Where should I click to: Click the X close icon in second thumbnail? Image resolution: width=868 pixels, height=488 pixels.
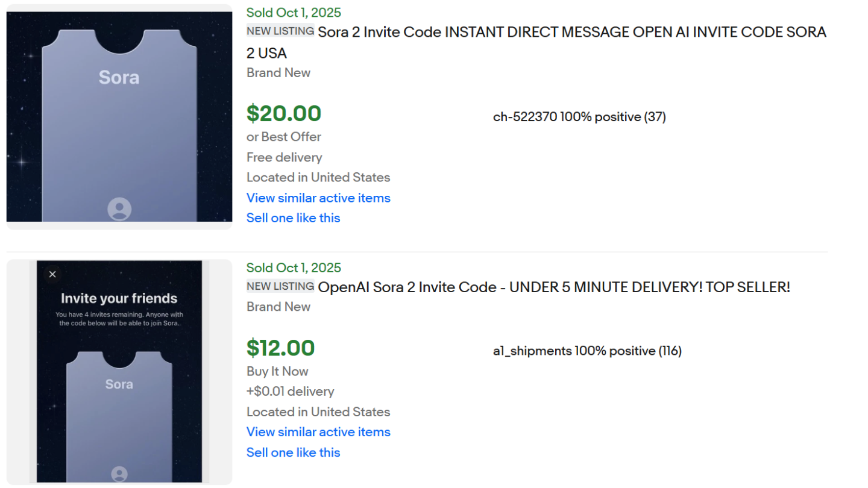pos(52,274)
